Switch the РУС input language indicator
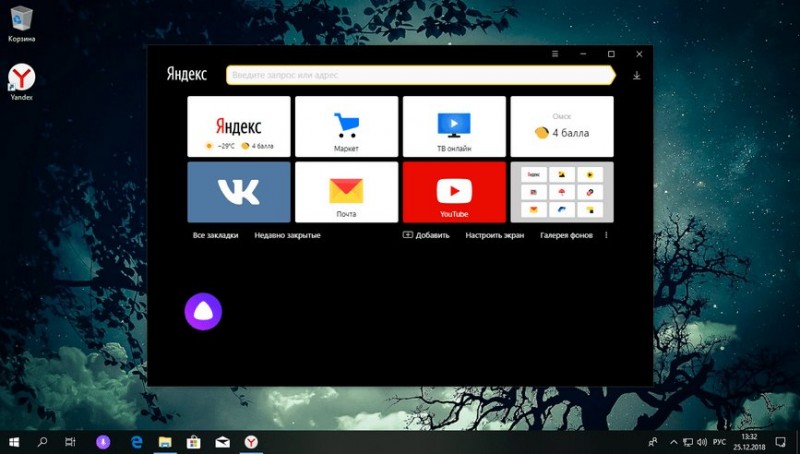This screenshot has width=800, height=454. pos(719,442)
